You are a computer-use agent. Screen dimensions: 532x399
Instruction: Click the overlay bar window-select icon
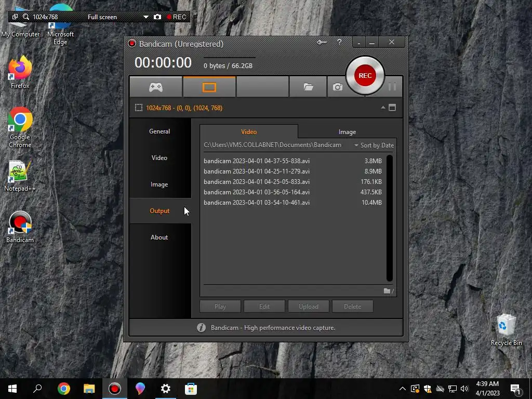click(15, 17)
